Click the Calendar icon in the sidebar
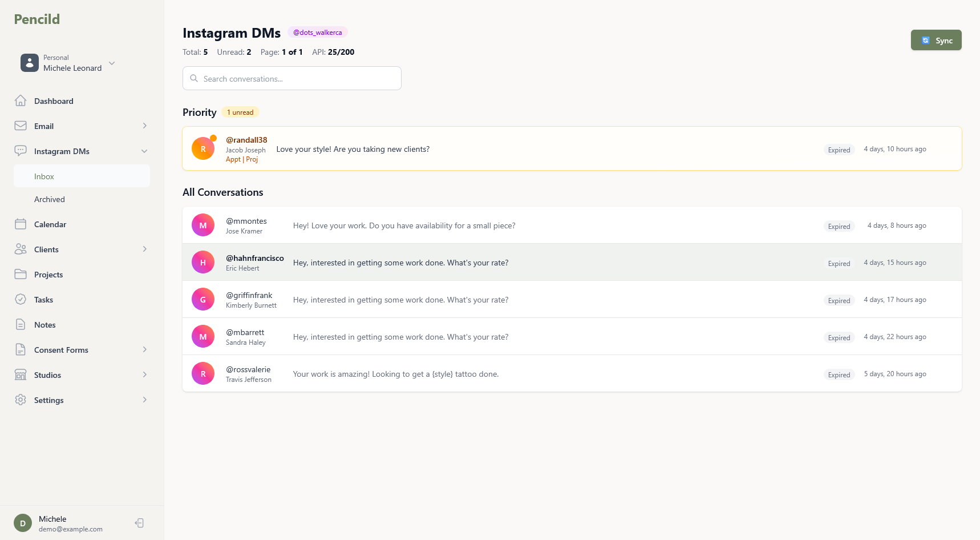Screen dimensions: 980x540 tap(21, 224)
